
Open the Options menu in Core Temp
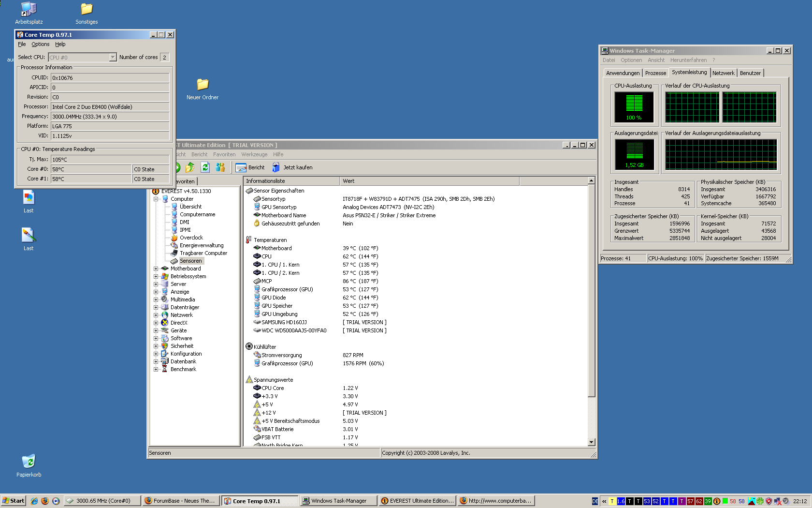(41, 44)
